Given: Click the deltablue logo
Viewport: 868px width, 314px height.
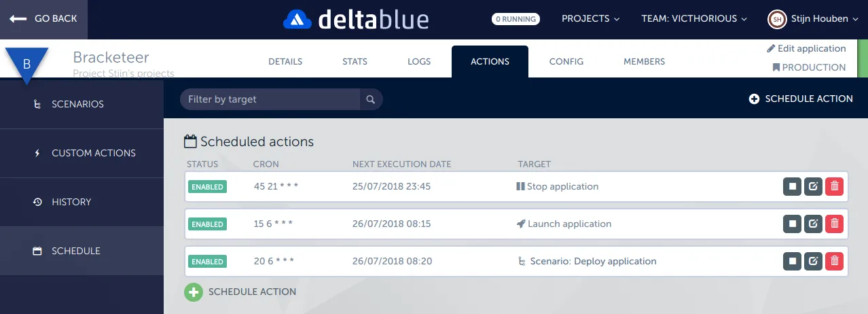Looking at the screenshot, I should [356, 19].
